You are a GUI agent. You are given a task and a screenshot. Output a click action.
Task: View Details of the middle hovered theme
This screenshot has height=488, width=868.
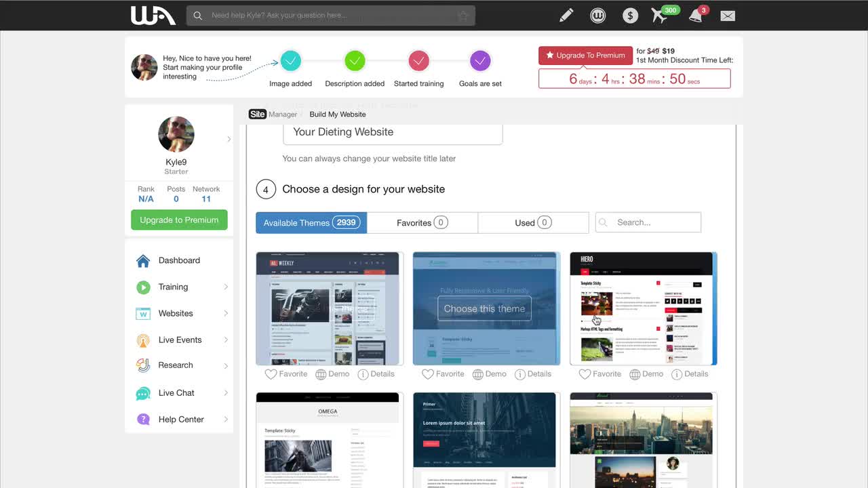[x=532, y=374]
